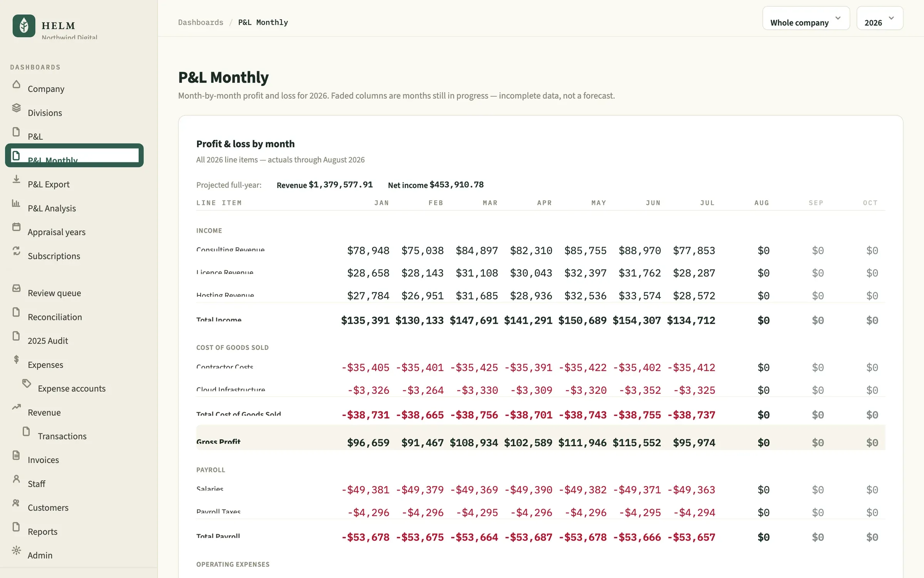Open Company dashboard home icon

pos(16,84)
